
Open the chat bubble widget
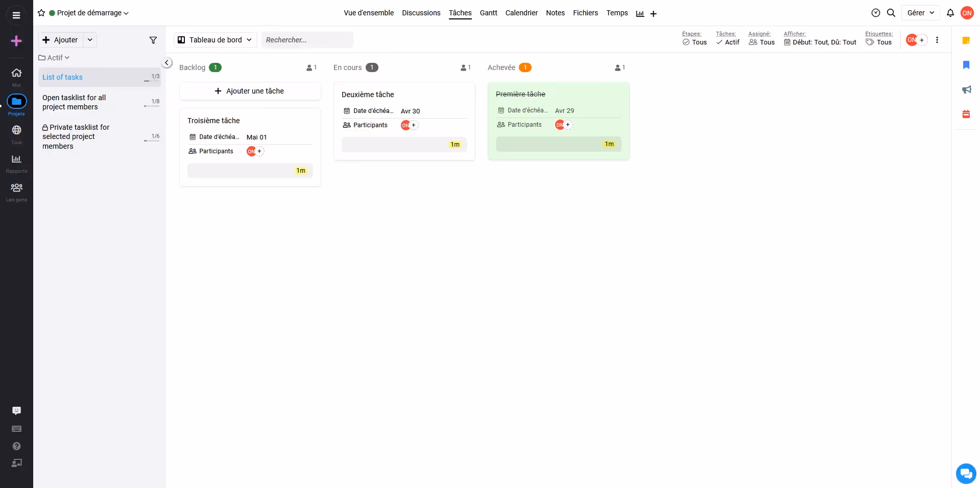[965, 473]
